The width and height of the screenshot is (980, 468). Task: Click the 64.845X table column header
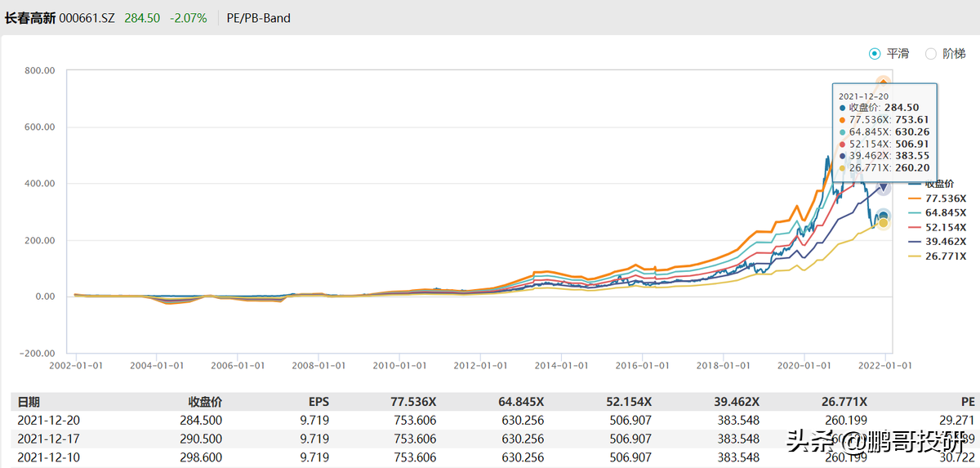tap(521, 402)
